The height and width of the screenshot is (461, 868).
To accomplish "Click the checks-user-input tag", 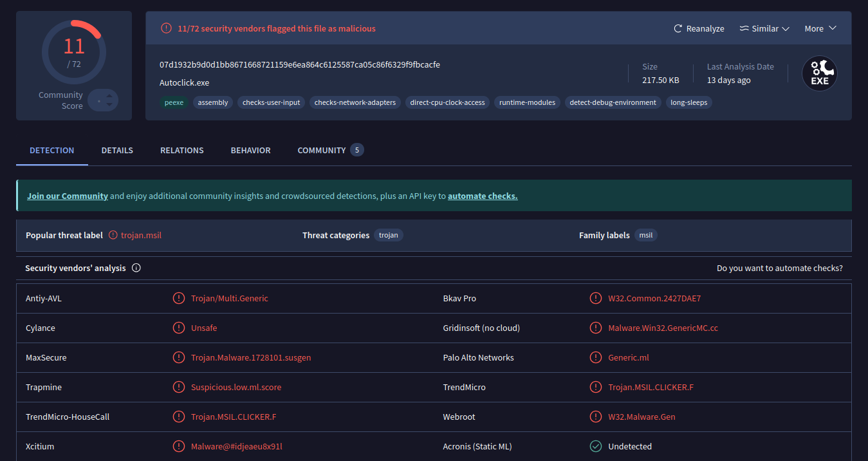I will pos(272,102).
